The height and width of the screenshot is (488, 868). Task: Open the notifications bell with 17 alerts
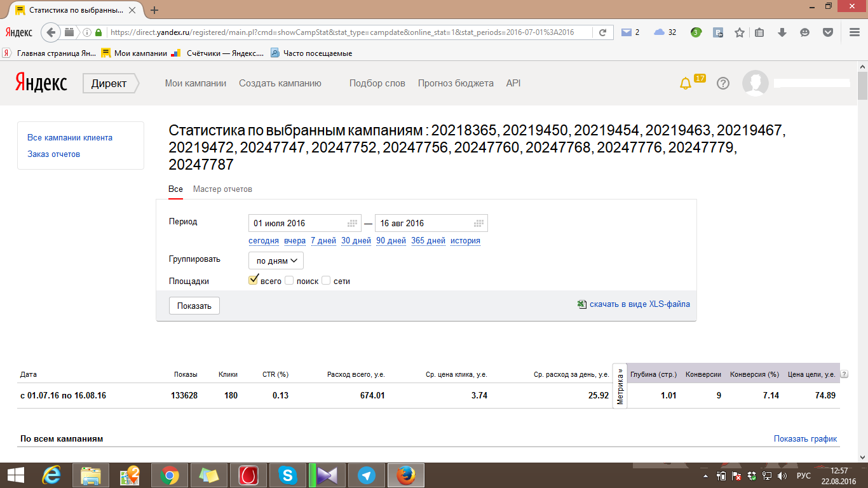(686, 83)
